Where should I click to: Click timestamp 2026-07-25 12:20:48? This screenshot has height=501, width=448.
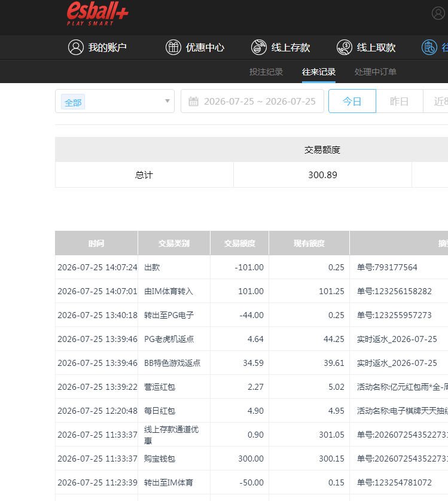click(97, 411)
